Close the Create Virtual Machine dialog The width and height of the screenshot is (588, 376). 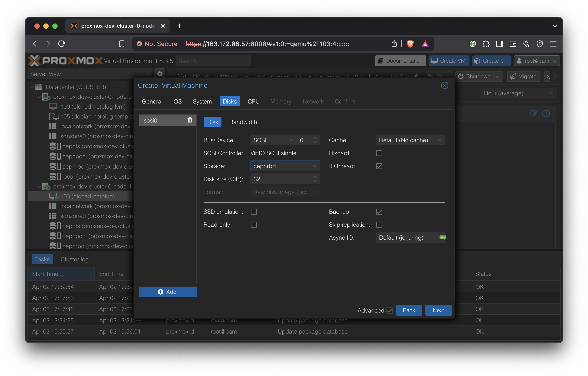[444, 85]
